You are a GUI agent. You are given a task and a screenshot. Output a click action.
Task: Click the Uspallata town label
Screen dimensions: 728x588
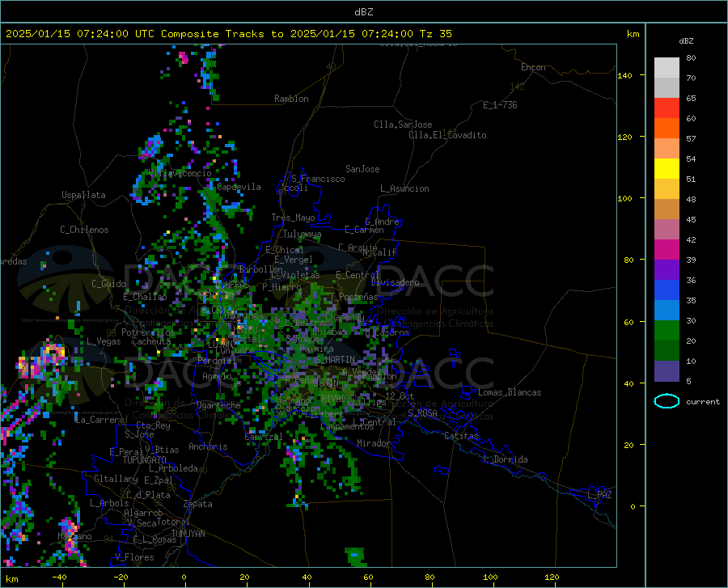[x=83, y=195]
